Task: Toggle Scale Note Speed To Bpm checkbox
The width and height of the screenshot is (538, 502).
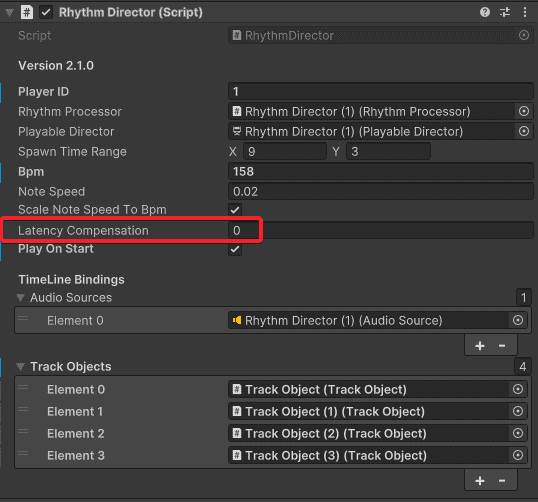Action: pos(235,210)
